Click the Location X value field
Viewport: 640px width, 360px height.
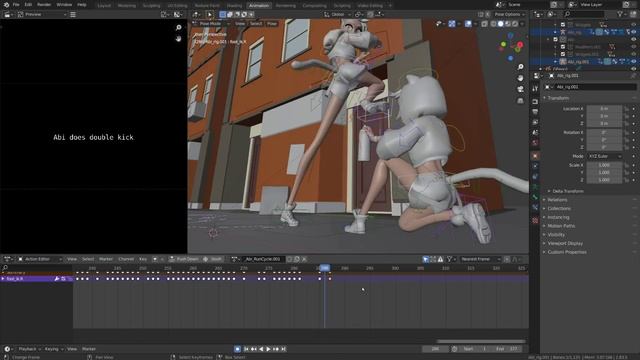[604, 109]
